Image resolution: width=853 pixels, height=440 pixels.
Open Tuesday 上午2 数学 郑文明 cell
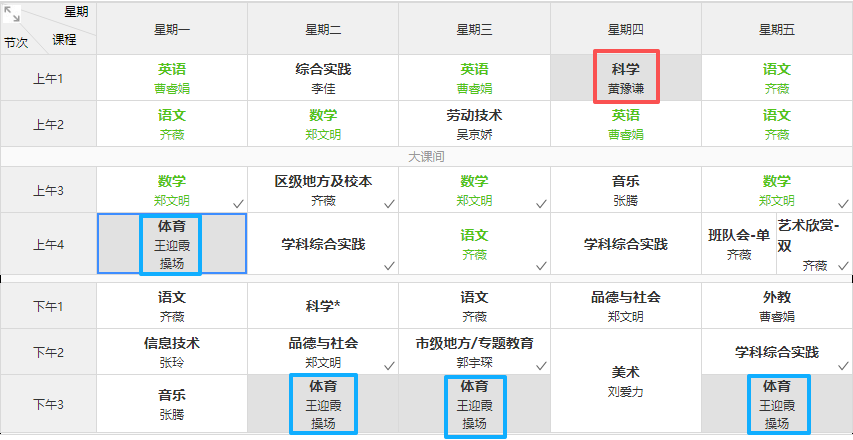pyautogui.click(x=323, y=124)
